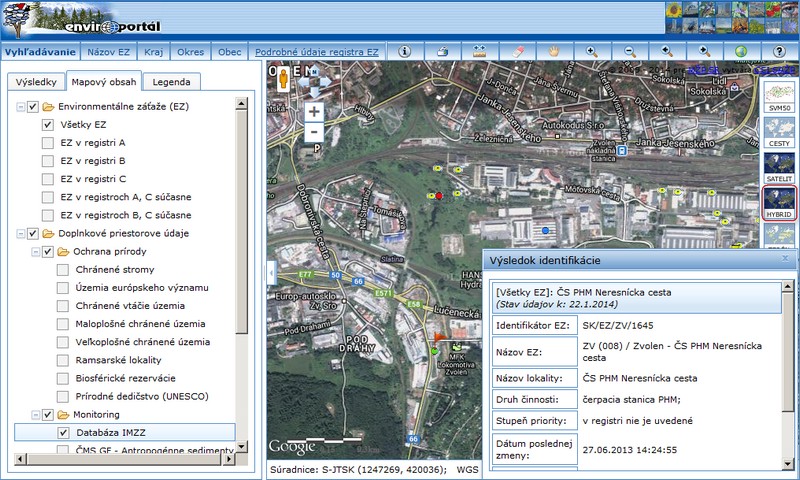Check EZ v registroch B, C súčasne
Screen dimensions: 800x480
pos(47,215)
